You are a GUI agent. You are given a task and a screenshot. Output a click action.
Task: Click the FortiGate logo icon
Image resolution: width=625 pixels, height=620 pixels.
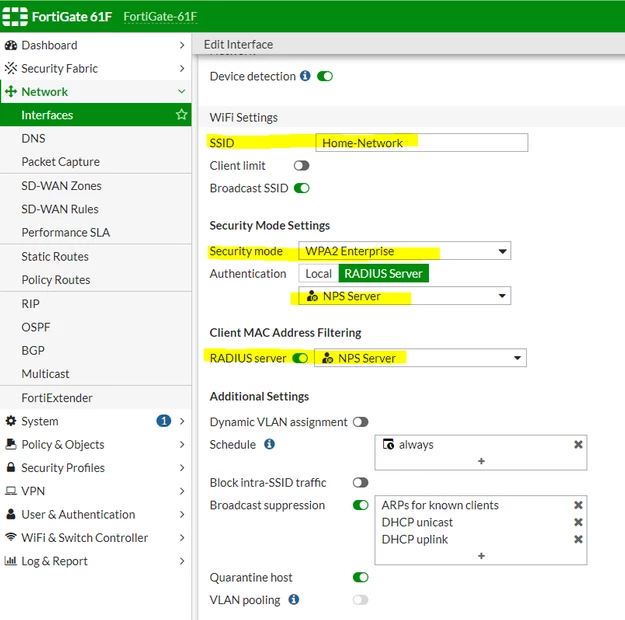(x=15, y=16)
